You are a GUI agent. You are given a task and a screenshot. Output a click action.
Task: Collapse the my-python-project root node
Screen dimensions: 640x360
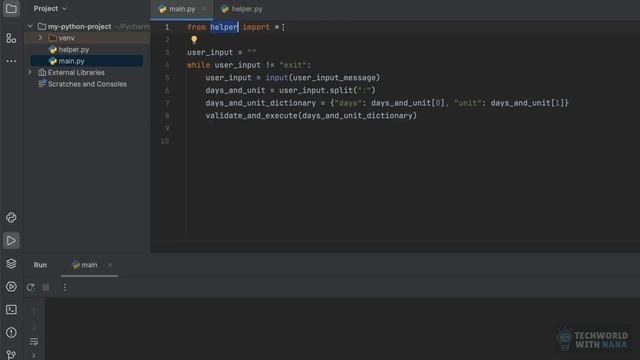[x=30, y=26]
